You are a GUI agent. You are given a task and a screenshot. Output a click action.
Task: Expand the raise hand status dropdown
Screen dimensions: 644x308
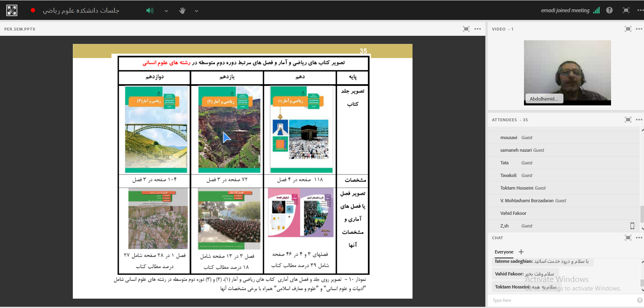coord(196,11)
